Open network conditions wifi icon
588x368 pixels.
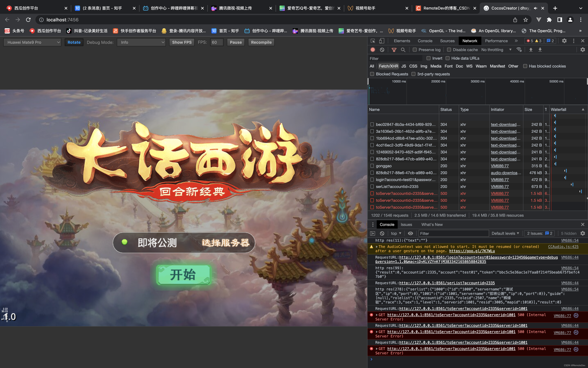(x=519, y=50)
